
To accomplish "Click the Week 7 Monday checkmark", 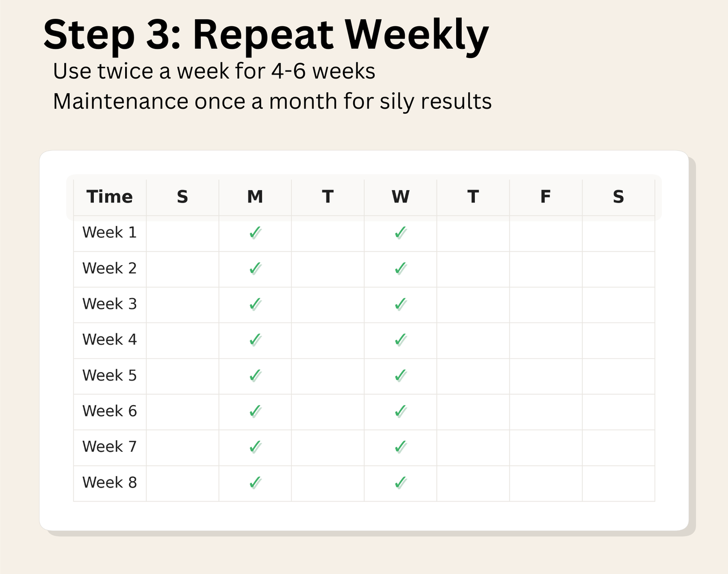I will pos(255,447).
